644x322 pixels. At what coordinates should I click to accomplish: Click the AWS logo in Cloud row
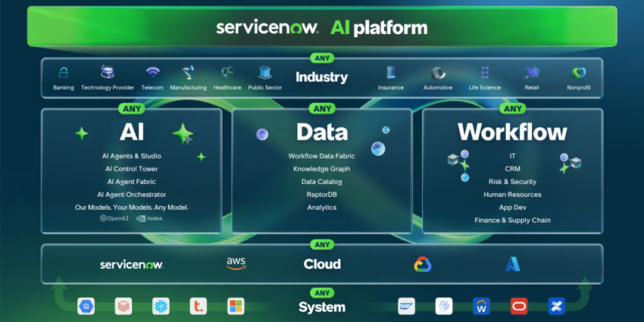(236, 264)
